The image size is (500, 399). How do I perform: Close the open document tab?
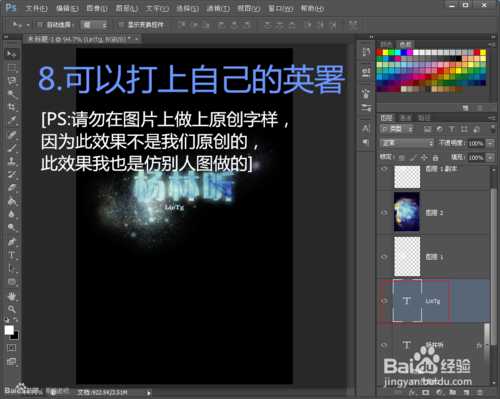[137, 39]
